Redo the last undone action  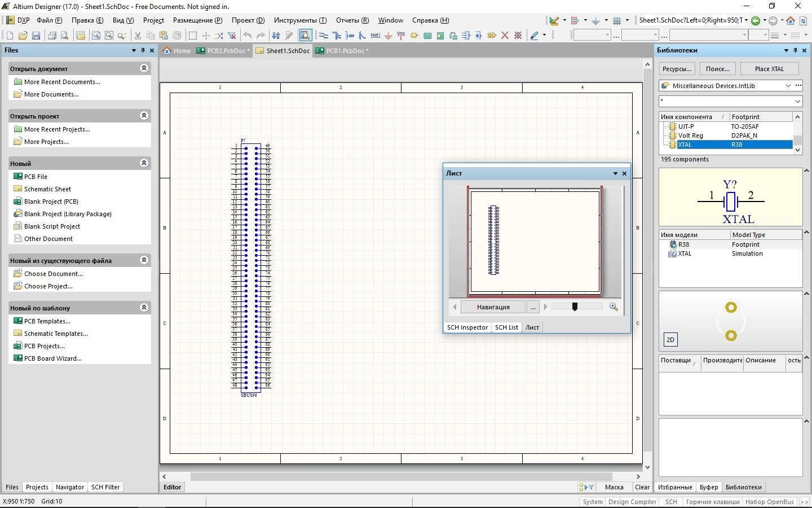pyautogui.click(x=261, y=36)
